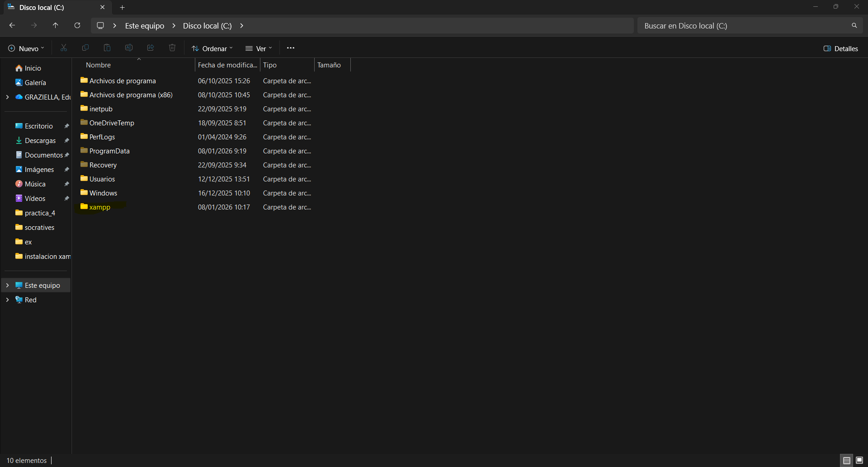Open a new tab with plus button
Viewport: 868px width, 467px height.
tap(122, 8)
